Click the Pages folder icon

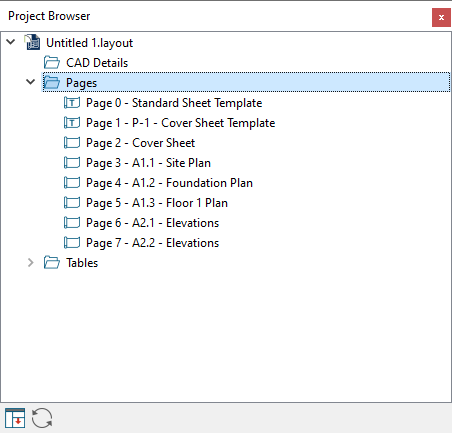coord(52,82)
